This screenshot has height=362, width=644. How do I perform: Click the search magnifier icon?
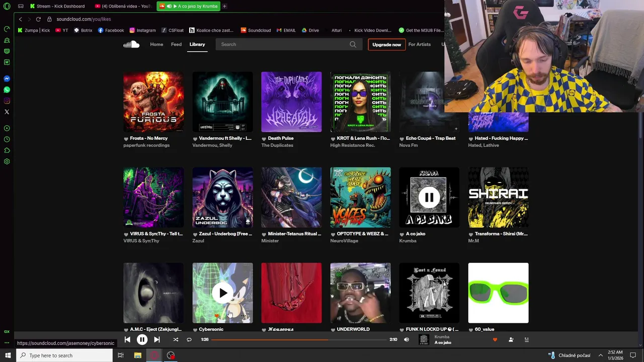point(353,44)
